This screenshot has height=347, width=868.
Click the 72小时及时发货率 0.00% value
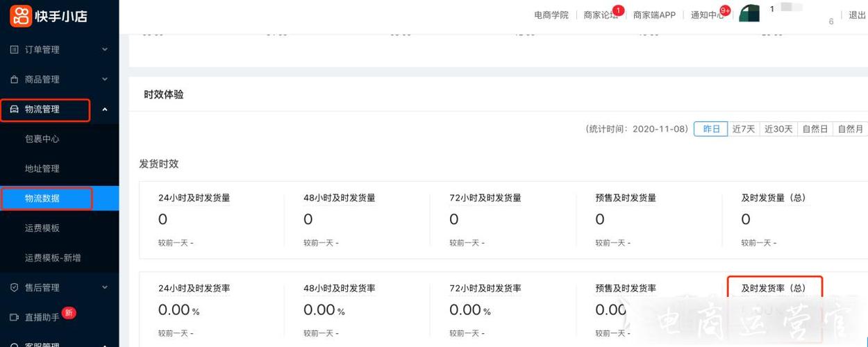click(x=470, y=310)
